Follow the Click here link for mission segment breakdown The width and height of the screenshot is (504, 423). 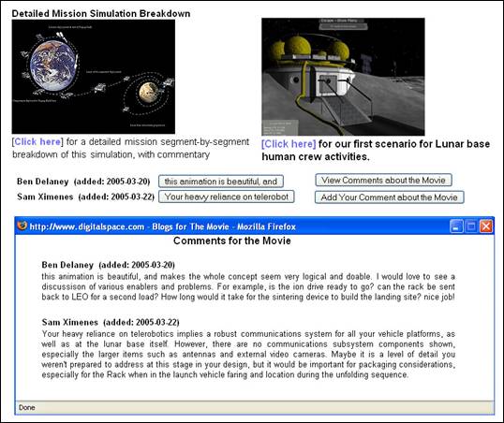[x=37, y=141]
